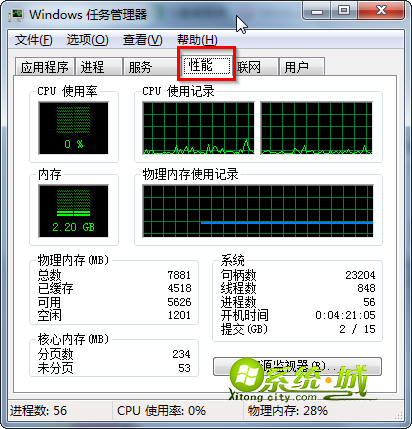Switch to the 用户 tab
Image resolution: width=412 pixels, height=429 pixels.
click(x=301, y=67)
